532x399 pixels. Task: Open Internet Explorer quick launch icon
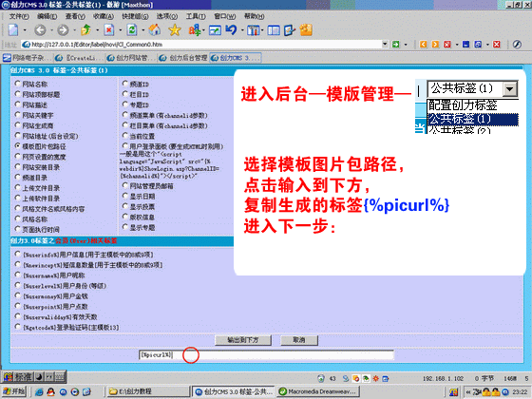tap(39, 391)
